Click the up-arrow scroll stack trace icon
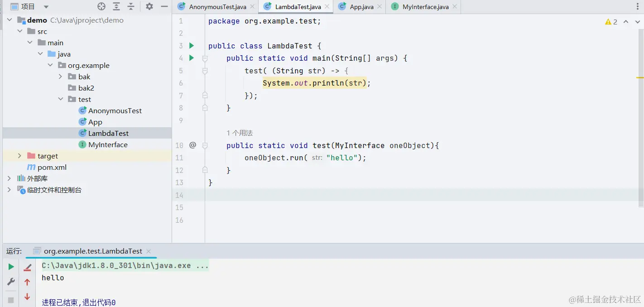 click(x=27, y=282)
